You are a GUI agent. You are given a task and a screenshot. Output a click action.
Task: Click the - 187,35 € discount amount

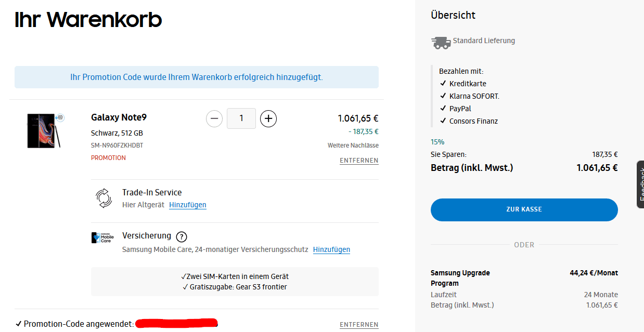click(x=364, y=131)
